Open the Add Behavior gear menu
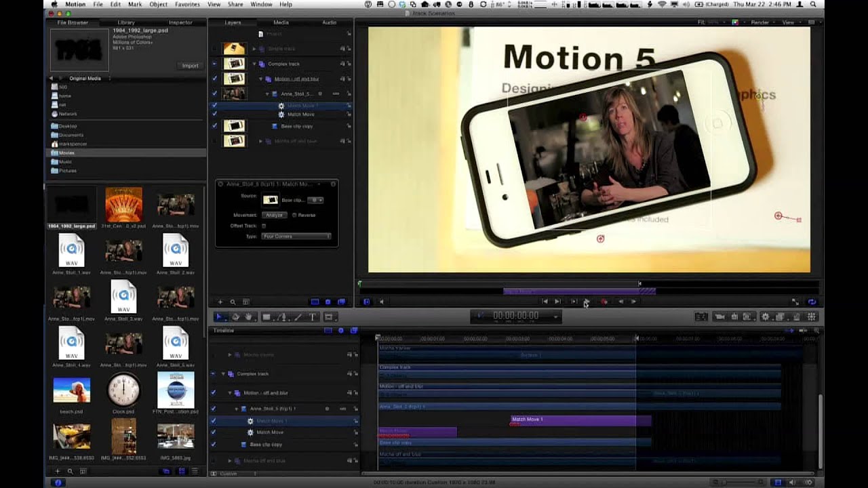Viewport: 868px width, 488px height. coord(766,317)
